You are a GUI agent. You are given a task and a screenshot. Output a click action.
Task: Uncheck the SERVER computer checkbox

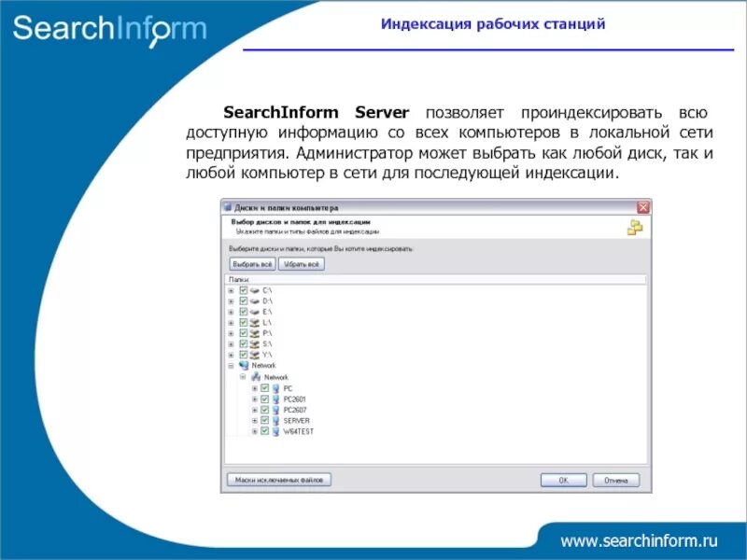265,421
